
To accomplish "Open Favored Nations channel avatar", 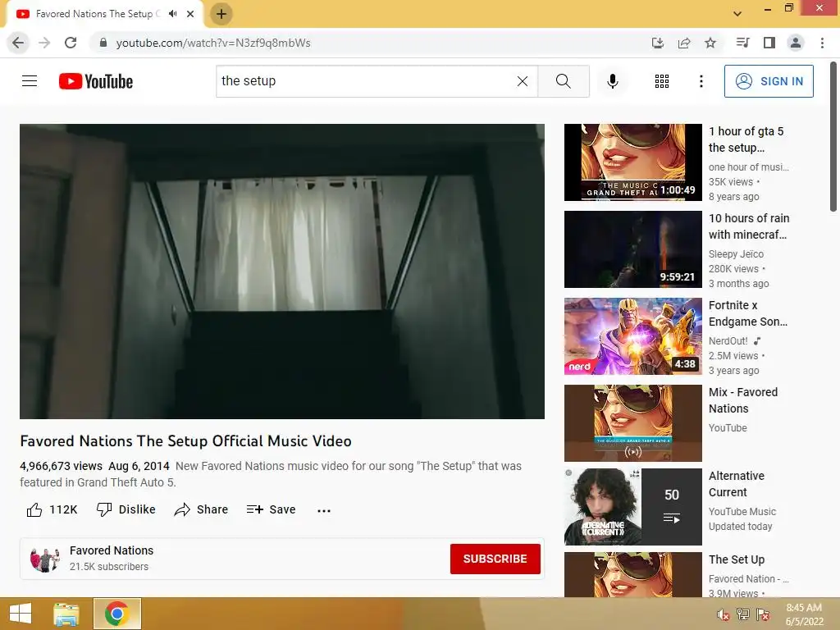I will coord(45,559).
